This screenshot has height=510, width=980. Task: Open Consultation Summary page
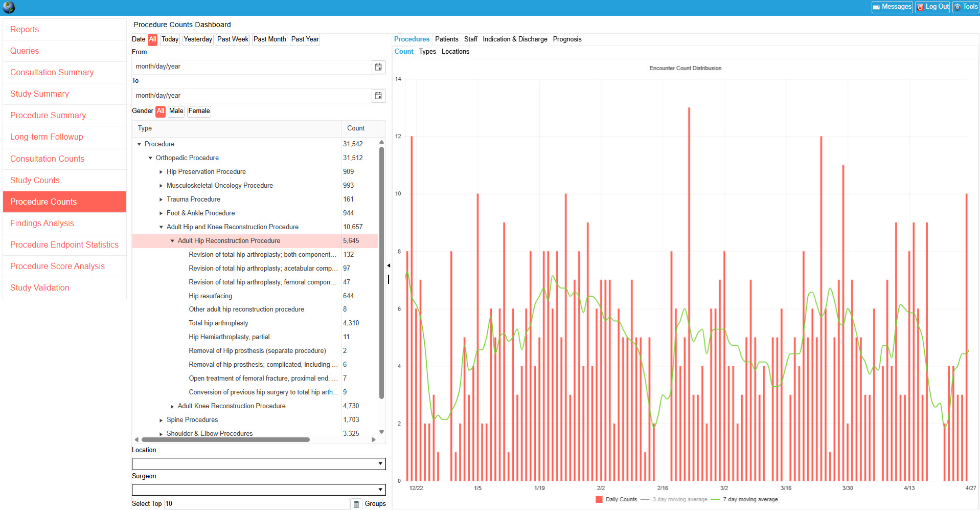click(64, 73)
